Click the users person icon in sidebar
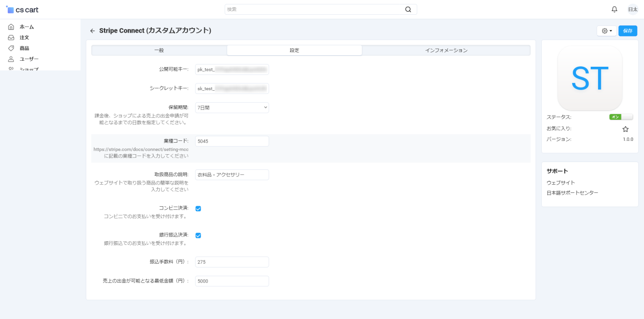The height and width of the screenshot is (319, 644). [11, 59]
